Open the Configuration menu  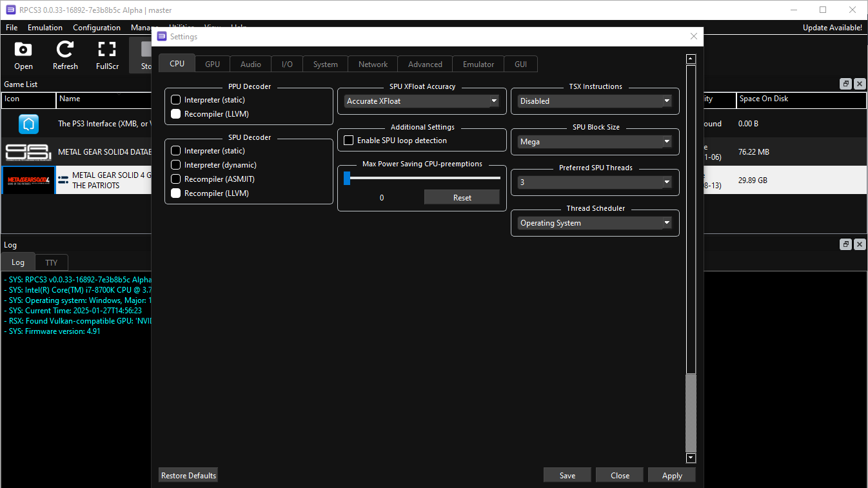97,28
